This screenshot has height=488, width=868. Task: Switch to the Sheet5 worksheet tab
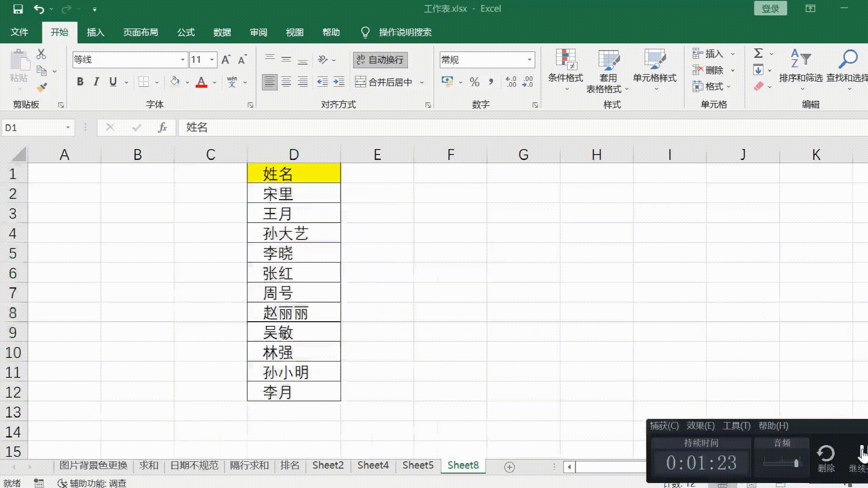[x=417, y=465]
